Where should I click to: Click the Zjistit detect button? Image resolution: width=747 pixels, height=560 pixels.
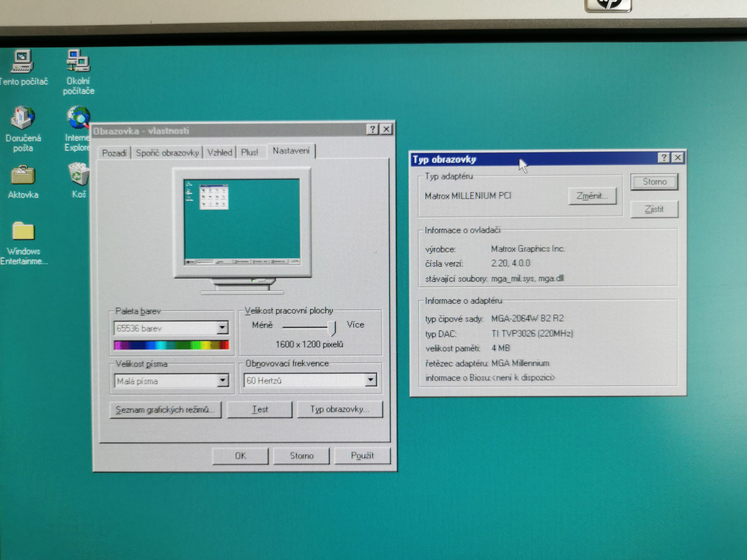[x=654, y=209]
